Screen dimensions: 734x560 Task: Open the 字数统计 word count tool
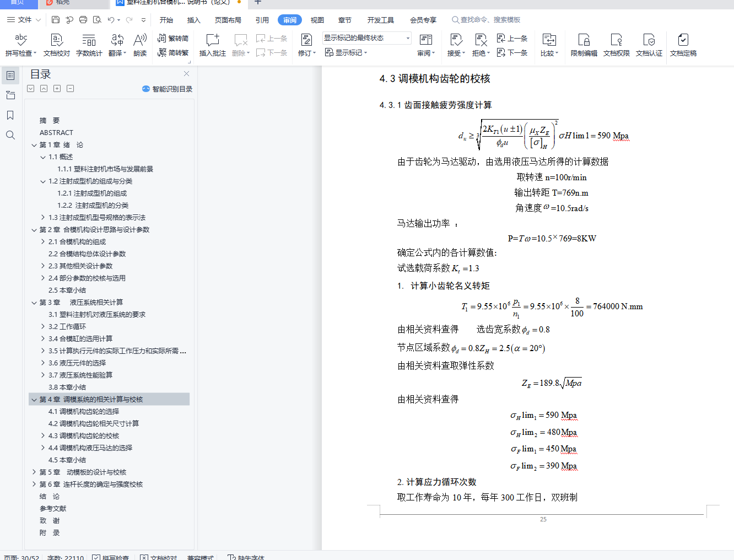[x=89, y=45]
